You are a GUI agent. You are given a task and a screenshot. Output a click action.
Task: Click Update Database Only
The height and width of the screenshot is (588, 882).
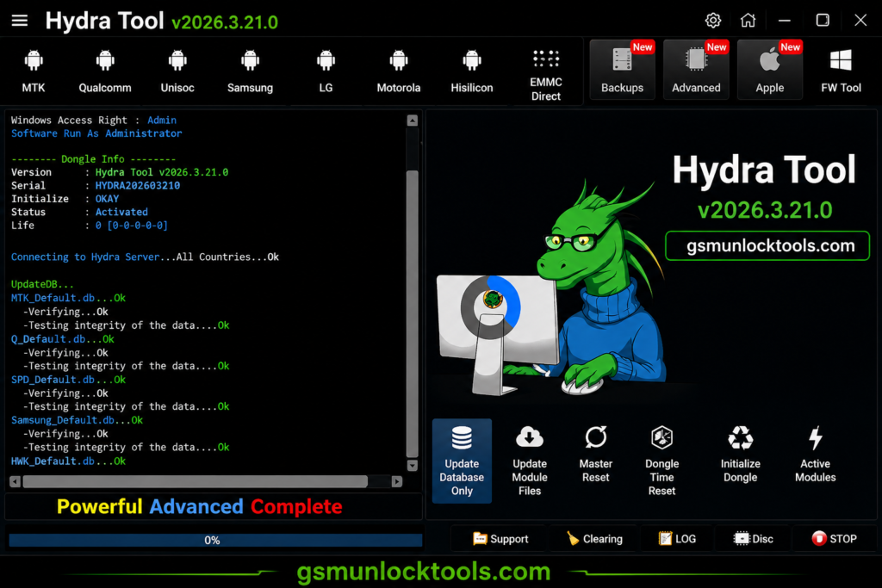point(462,461)
